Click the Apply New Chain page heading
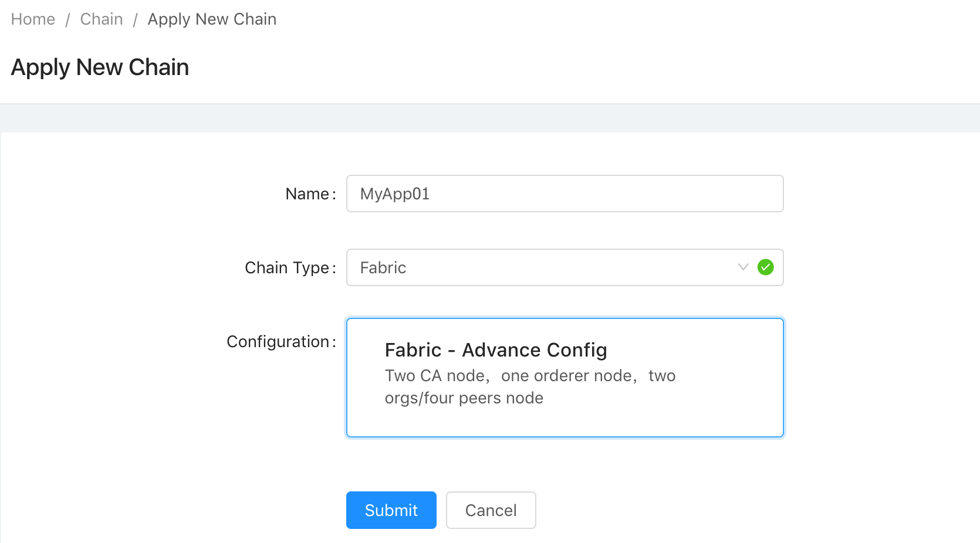 pos(100,67)
